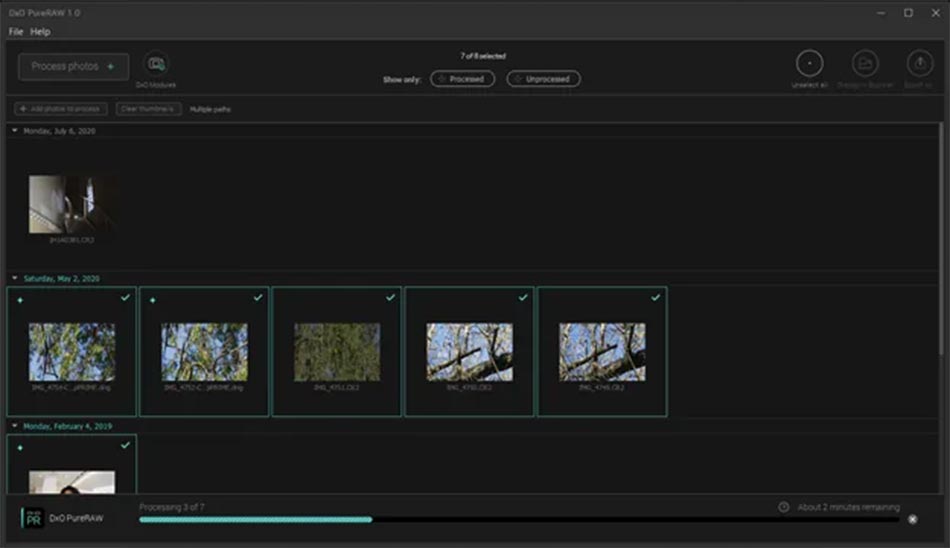Screen dimensions: 950x548
Task: Select the IMG_4754 leafy tree thumbnail
Action: [x=71, y=352]
